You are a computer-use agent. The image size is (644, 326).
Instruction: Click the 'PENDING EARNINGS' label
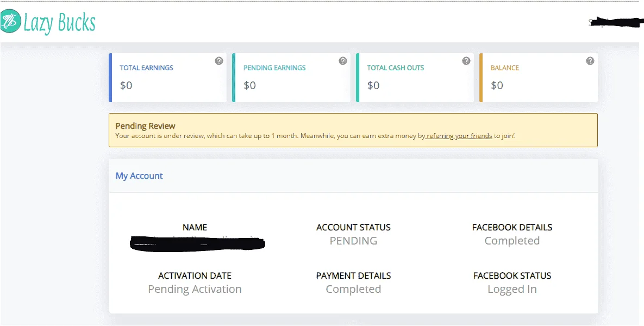pos(274,68)
